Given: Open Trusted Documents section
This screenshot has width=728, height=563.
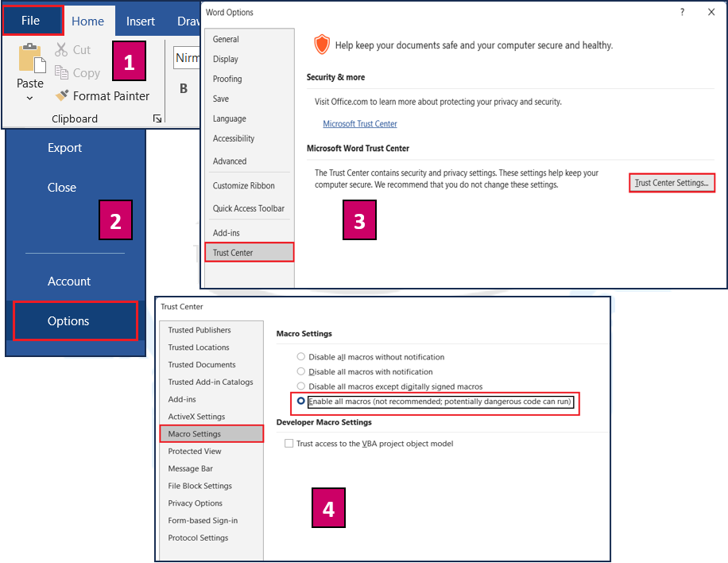Looking at the screenshot, I should coord(211,365).
